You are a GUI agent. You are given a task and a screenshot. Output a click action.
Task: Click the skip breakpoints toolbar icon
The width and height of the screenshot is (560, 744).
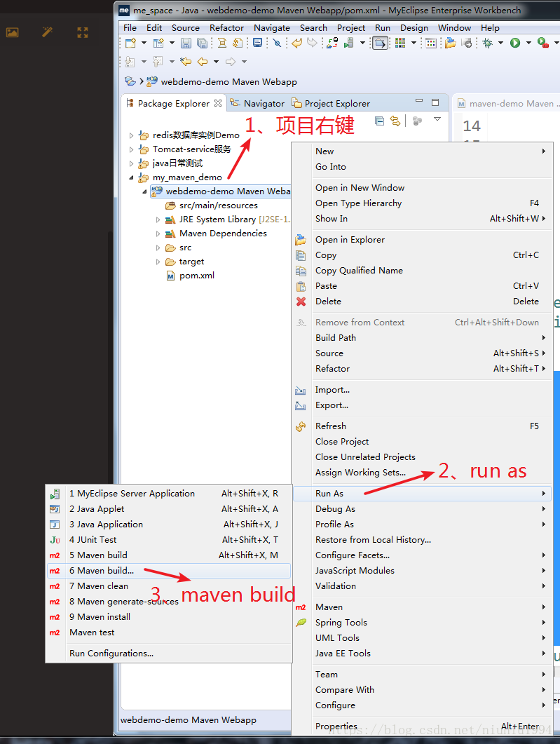[x=277, y=43]
